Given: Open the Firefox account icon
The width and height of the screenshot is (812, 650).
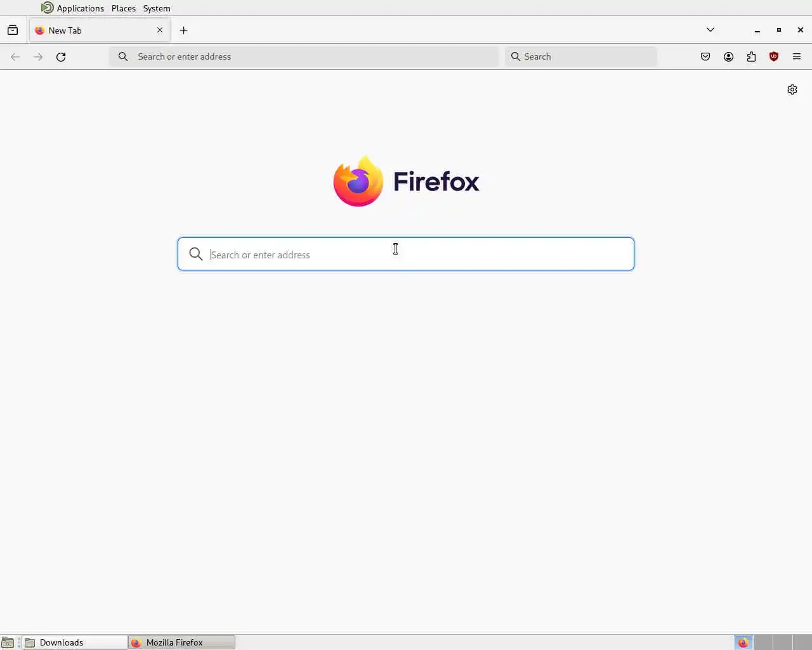Looking at the screenshot, I should [x=728, y=56].
